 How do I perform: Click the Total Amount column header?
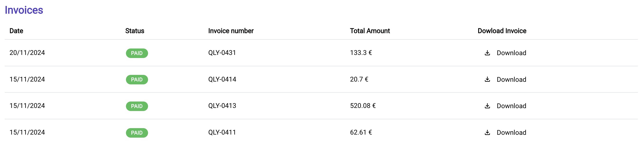(x=370, y=31)
